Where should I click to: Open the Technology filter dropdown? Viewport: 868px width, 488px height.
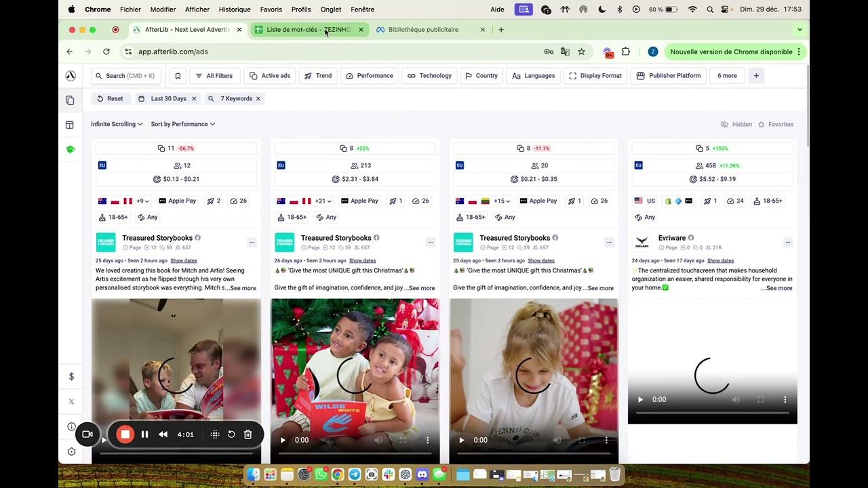click(x=429, y=76)
